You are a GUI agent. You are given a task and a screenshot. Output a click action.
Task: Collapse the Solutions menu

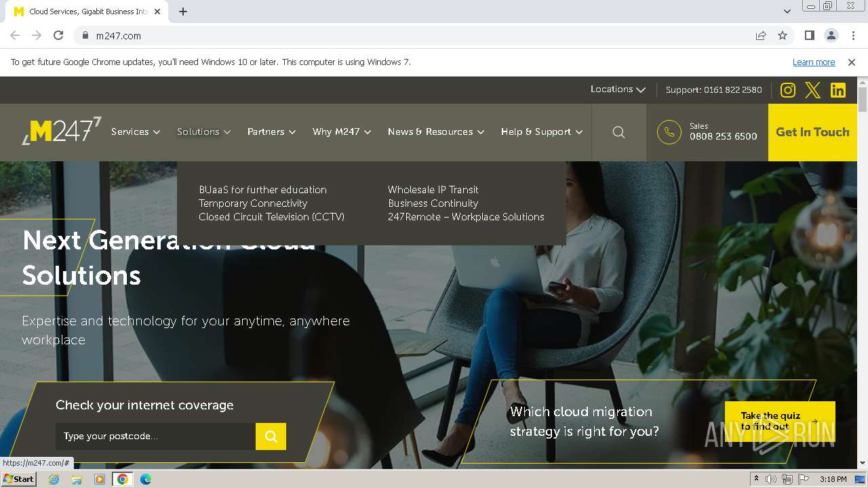pyautogui.click(x=203, y=131)
